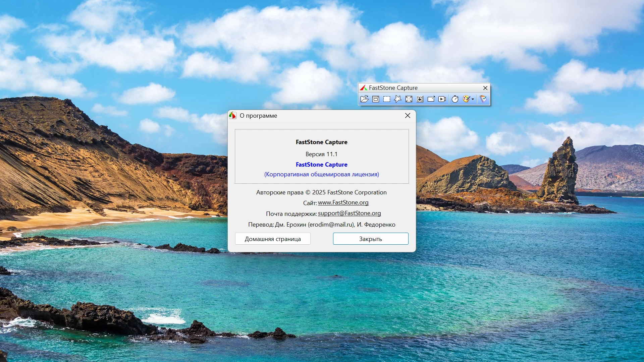The height and width of the screenshot is (362, 644).
Task: Start the Screen Recorder camera icon
Action: pos(442,99)
